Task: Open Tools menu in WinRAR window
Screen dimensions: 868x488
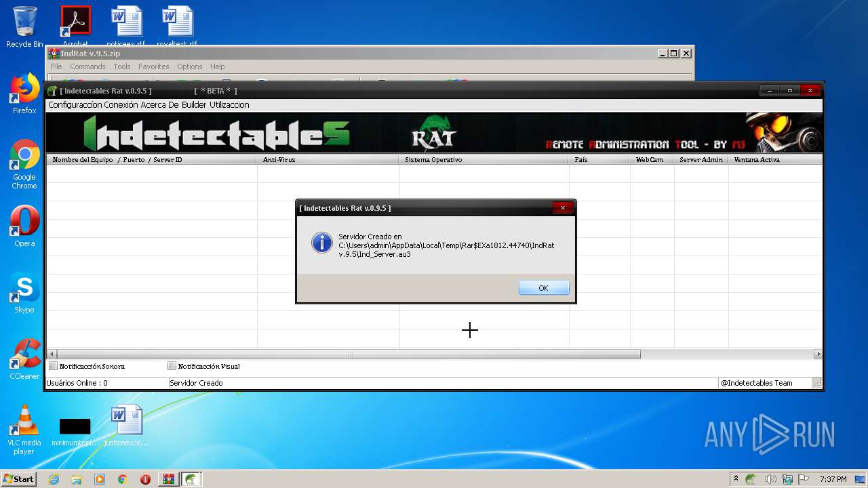Action: [122, 66]
